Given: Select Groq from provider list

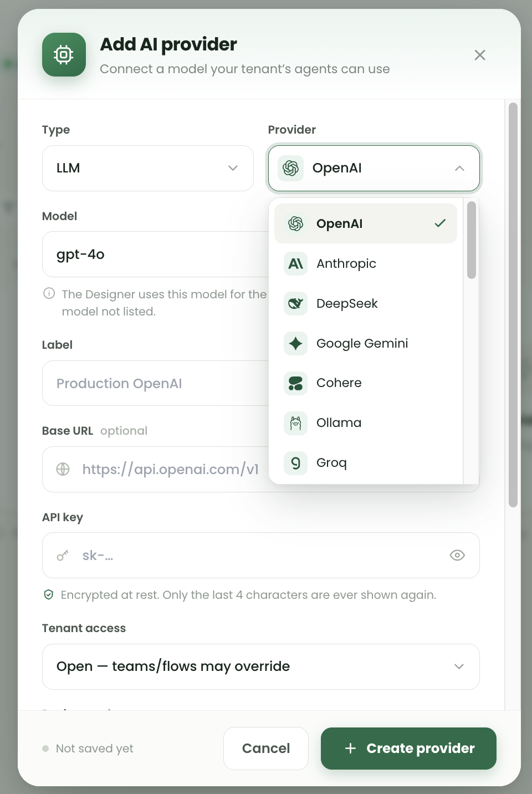Looking at the screenshot, I should pos(366,462).
